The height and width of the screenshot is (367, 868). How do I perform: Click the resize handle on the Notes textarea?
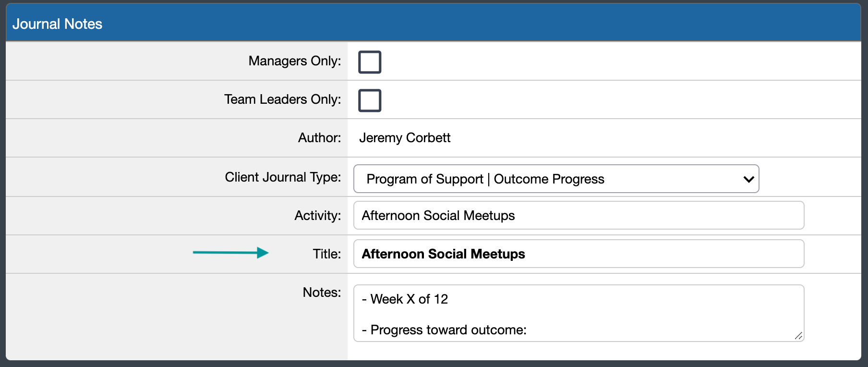pyautogui.click(x=798, y=336)
